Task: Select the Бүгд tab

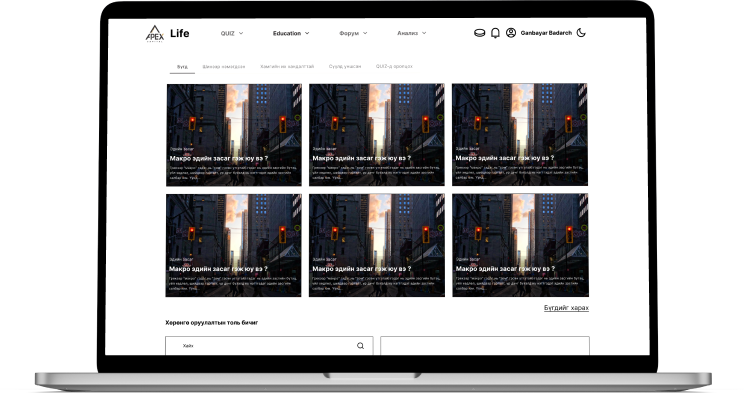Action: (x=182, y=67)
